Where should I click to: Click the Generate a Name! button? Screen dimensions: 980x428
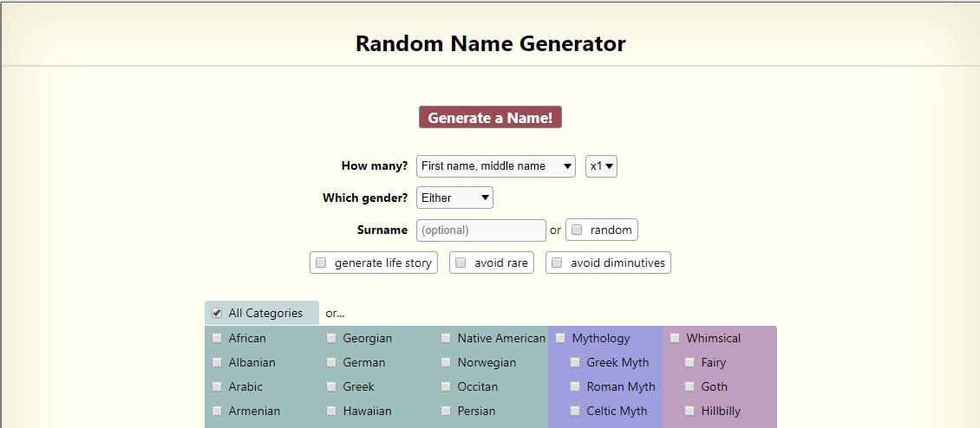point(490,118)
